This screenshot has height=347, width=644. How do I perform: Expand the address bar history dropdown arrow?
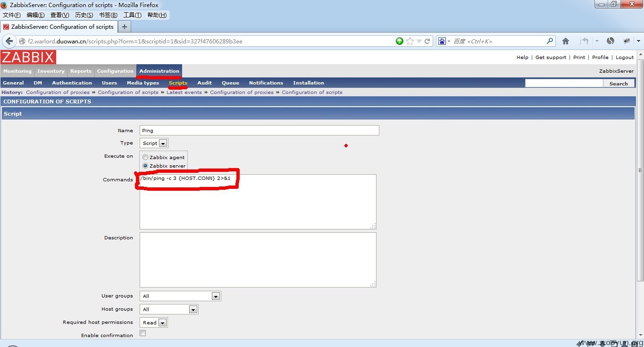(x=419, y=41)
